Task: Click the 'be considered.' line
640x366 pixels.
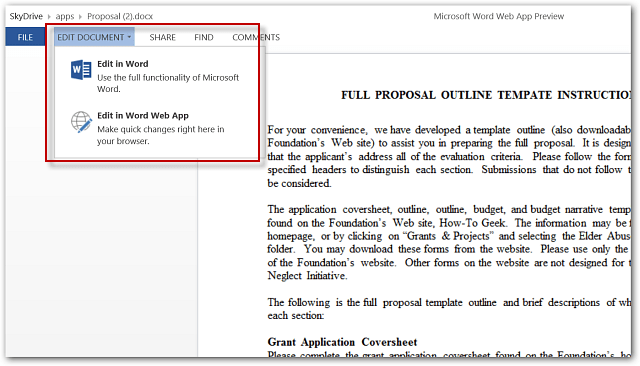Action: [x=299, y=184]
